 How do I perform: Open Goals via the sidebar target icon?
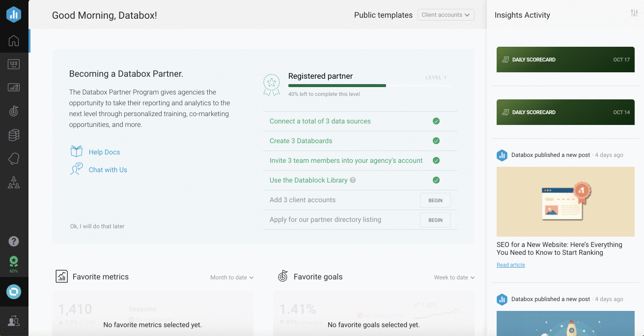(14, 111)
